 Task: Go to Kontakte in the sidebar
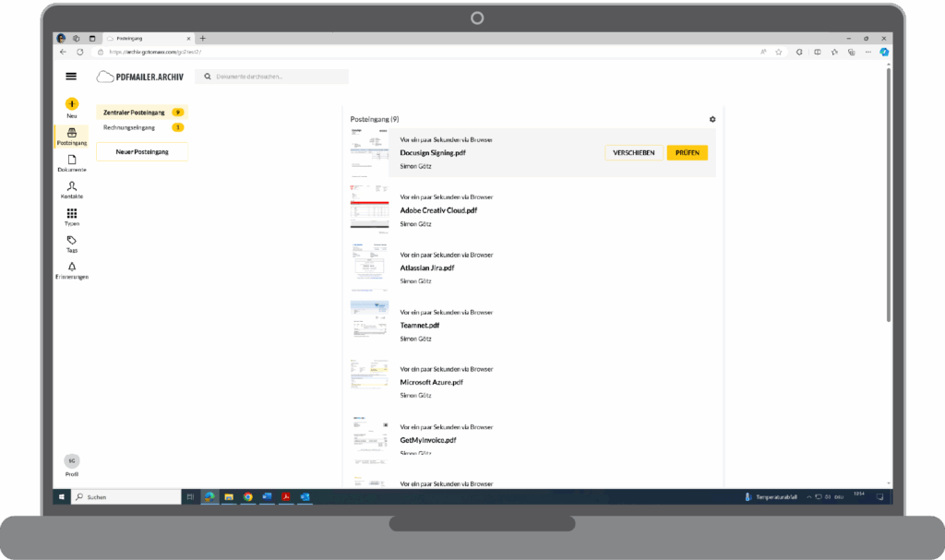click(x=72, y=186)
